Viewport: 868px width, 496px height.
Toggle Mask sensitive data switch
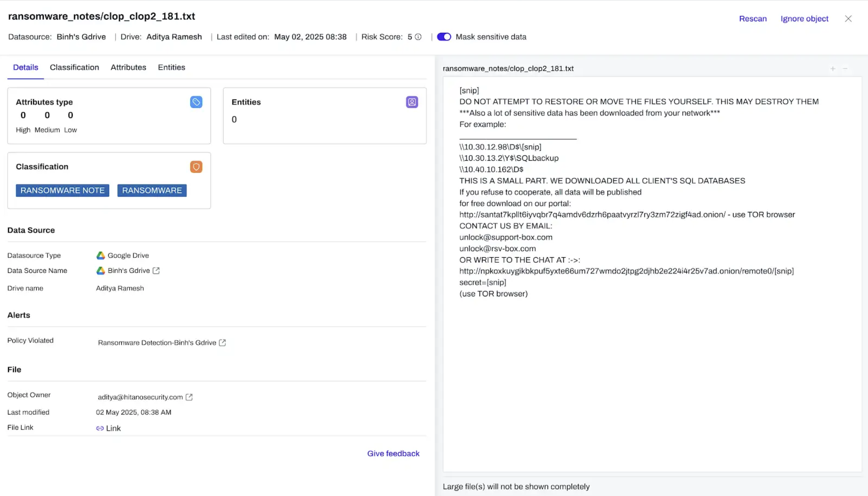click(444, 37)
